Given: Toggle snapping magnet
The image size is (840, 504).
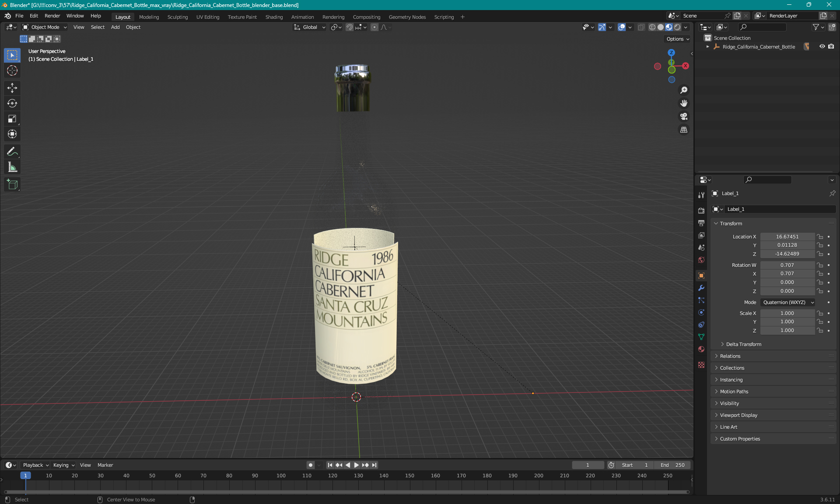Looking at the screenshot, I should pyautogui.click(x=349, y=27).
